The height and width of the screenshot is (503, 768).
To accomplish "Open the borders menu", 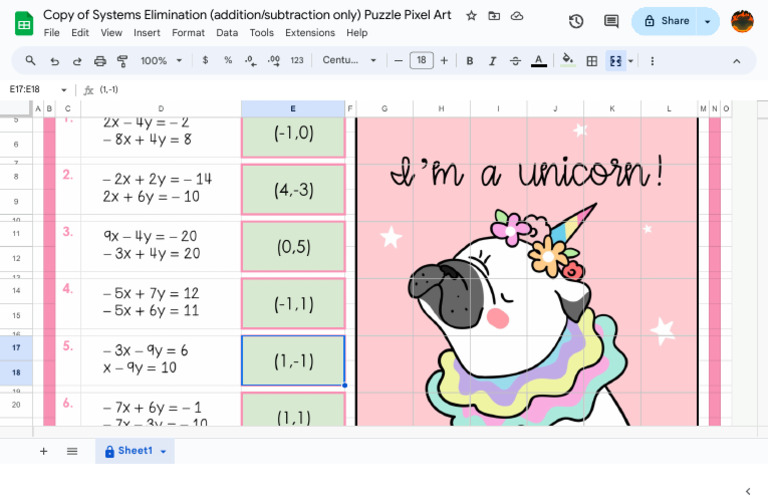I will point(592,61).
